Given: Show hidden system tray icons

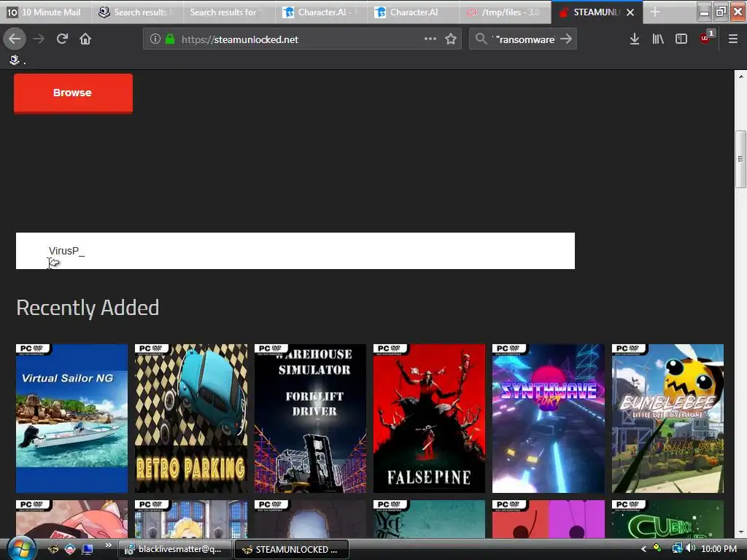Looking at the screenshot, I should [x=643, y=549].
